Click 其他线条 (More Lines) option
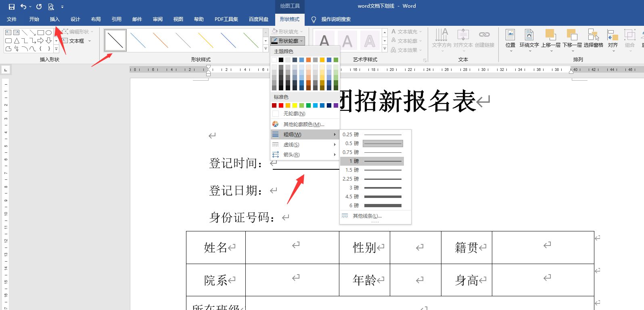 click(x=367, y=216)
